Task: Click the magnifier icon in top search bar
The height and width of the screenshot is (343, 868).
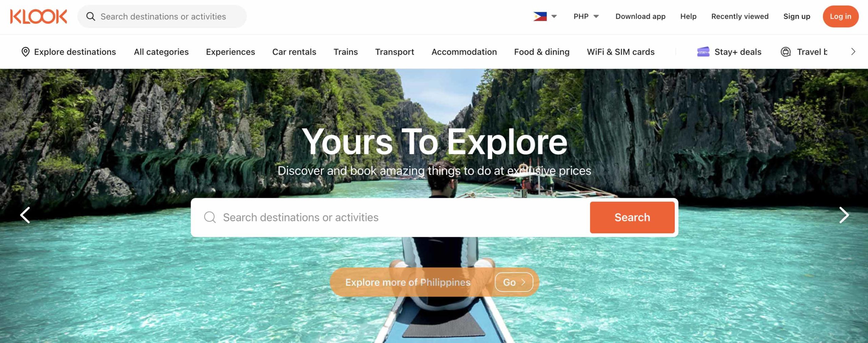Action: pyautogui.click(x=91, y=16)
